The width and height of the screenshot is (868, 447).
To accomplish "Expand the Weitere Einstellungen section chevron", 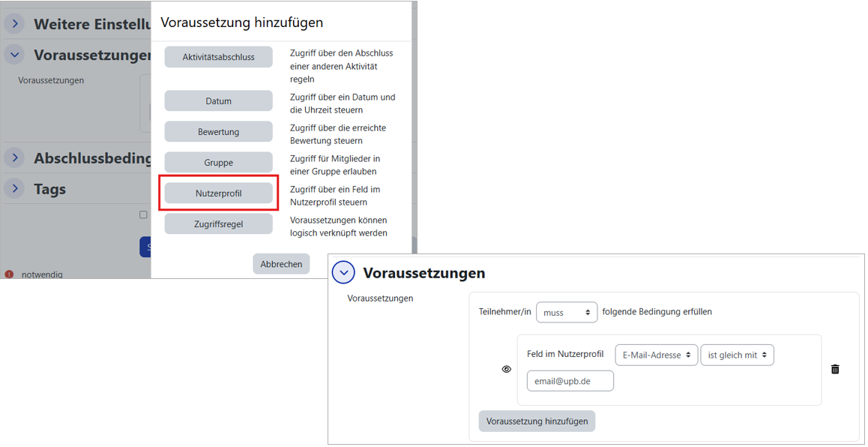I will (x=14, y=24).
